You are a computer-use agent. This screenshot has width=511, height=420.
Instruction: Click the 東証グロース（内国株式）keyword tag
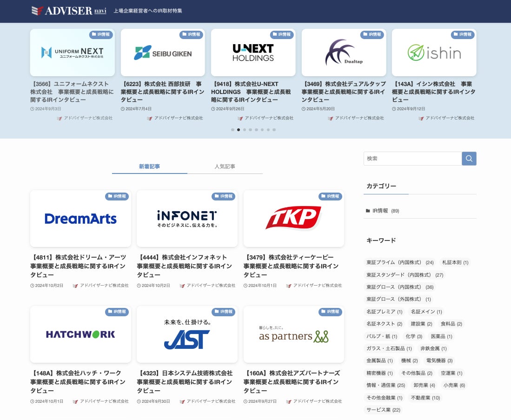(x=400, y=287)
